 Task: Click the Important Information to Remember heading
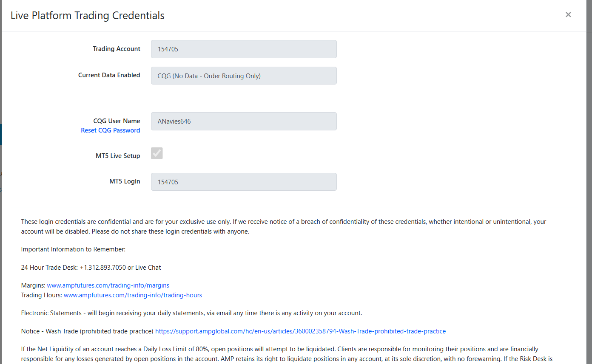coord(73,249)
